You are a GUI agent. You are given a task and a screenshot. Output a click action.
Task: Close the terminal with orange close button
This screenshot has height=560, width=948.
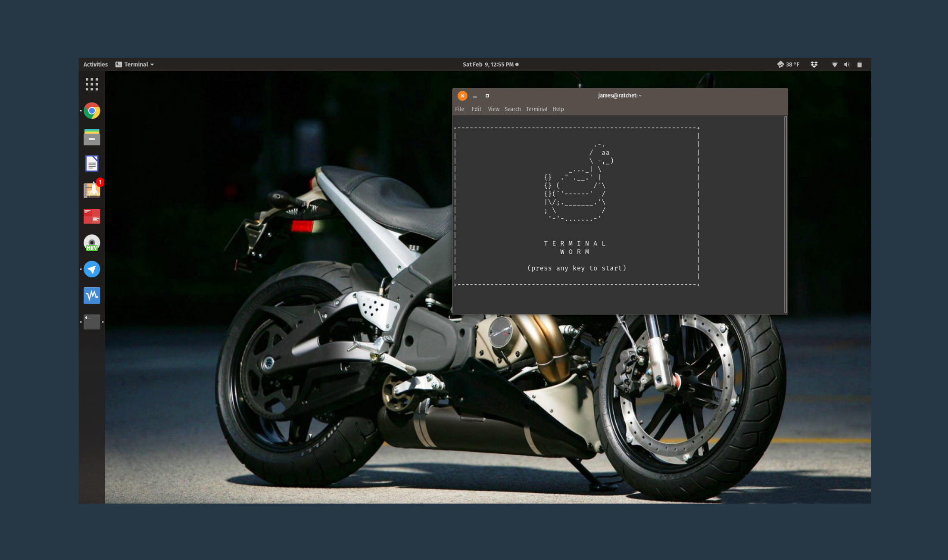[x=462, y=96]
